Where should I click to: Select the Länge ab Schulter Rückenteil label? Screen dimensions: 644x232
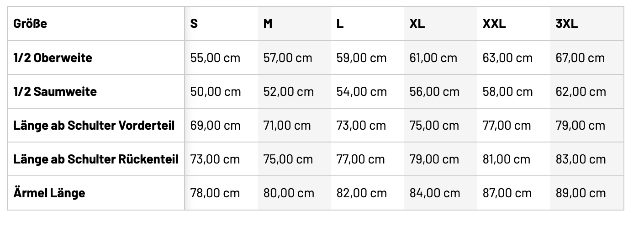[96, 159]
